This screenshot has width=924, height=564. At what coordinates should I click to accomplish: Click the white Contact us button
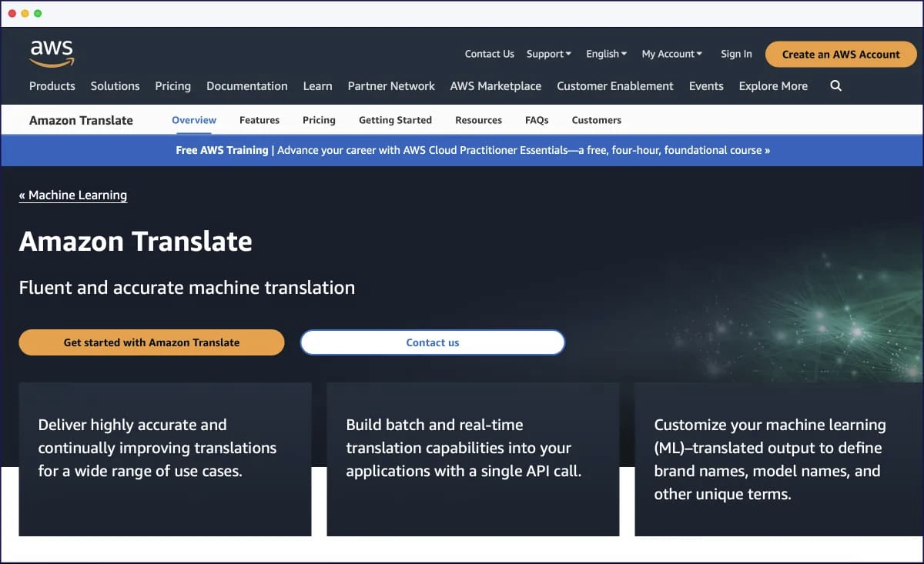pyautogui.click(x=432, y=342)
